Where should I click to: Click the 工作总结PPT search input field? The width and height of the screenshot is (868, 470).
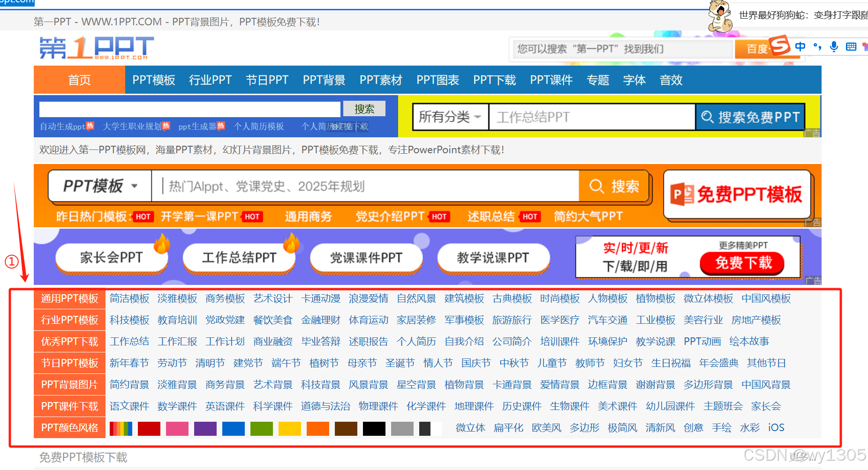pyautogui.click(x=592, y=117)
